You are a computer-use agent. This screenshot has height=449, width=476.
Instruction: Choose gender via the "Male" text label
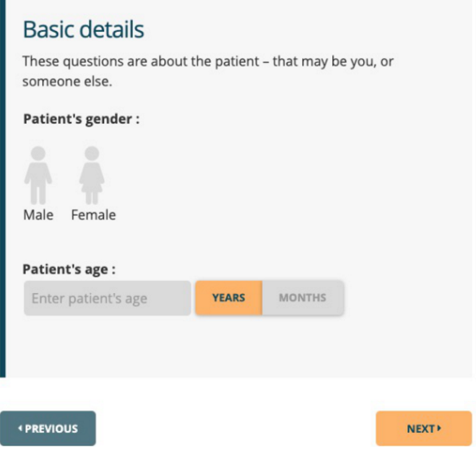(x=38, y=215)
